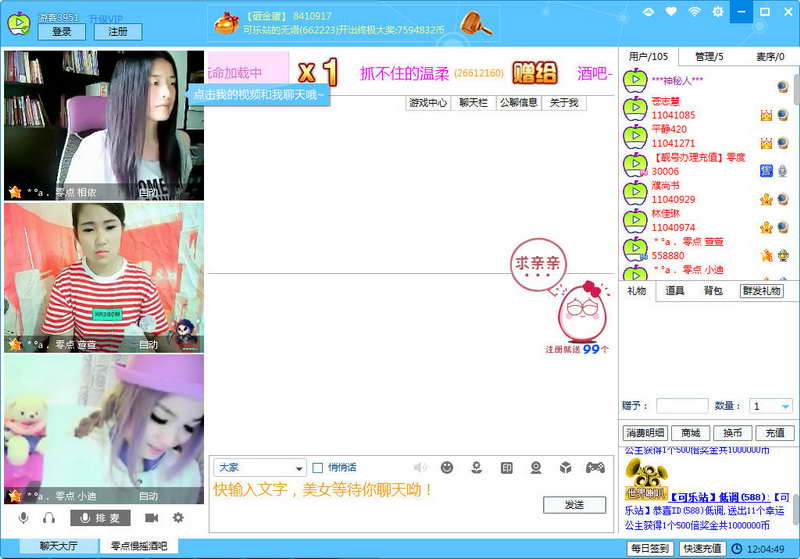
Task: Click the wooden hammer icon
Action: pyautogui.click(x=476, y=23)
